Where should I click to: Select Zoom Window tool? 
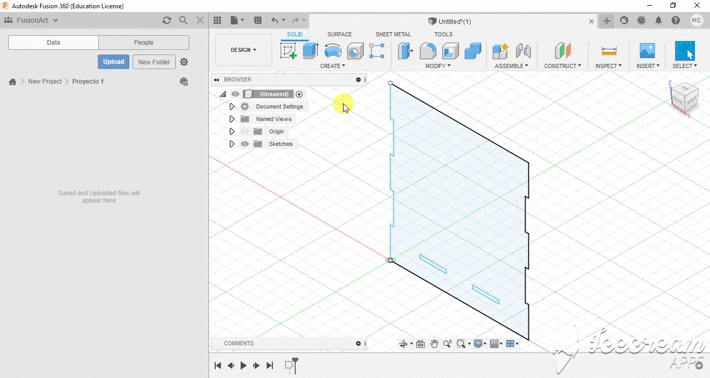pyautogui.click(x=461, y=344)
